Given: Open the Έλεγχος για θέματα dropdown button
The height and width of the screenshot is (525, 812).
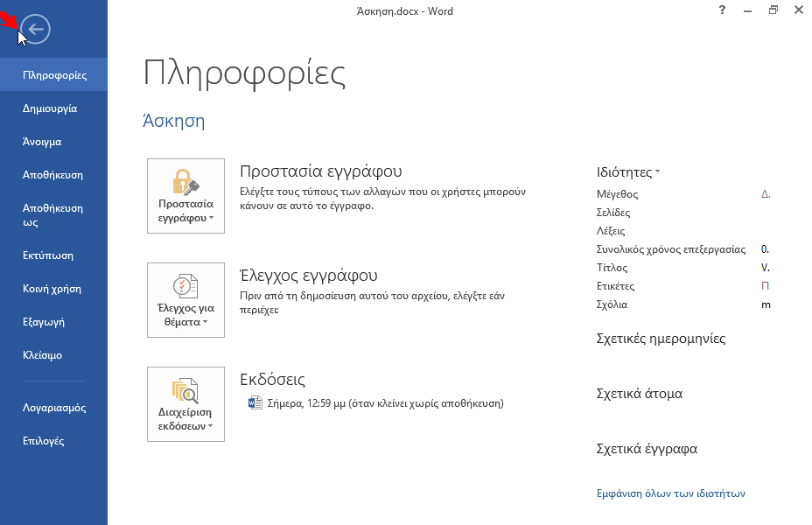Looking at the screenshot, I should 185,300.
